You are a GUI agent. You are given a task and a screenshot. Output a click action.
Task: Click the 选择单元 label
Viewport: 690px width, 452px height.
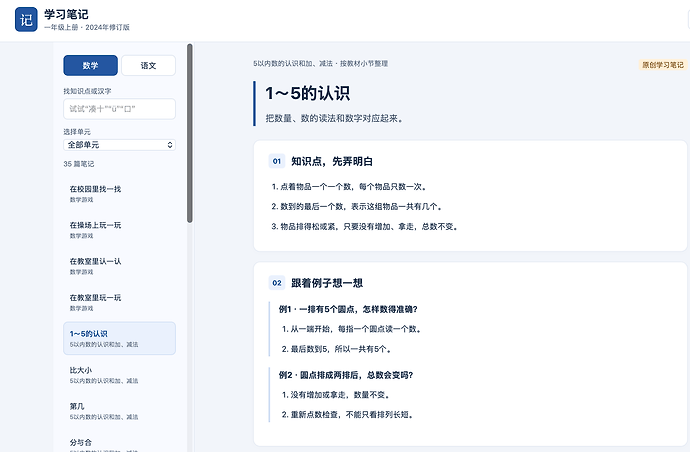click(77, 132)
